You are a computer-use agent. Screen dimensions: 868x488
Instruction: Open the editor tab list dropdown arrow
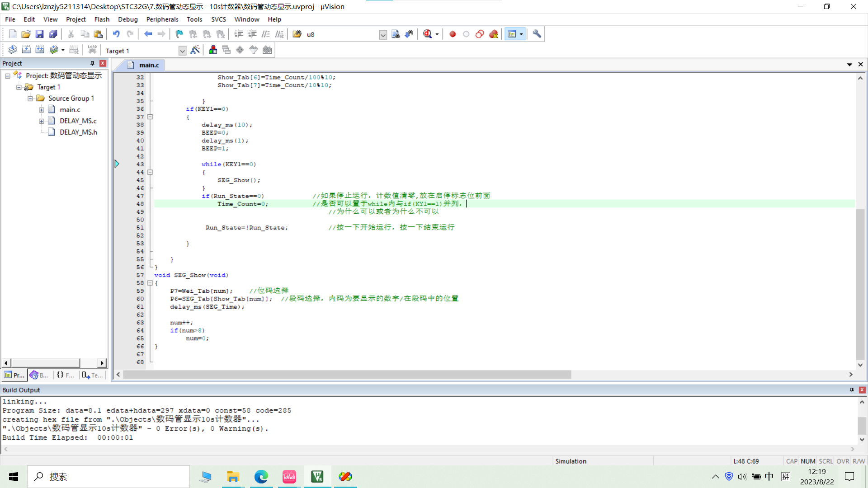(849, 65)
